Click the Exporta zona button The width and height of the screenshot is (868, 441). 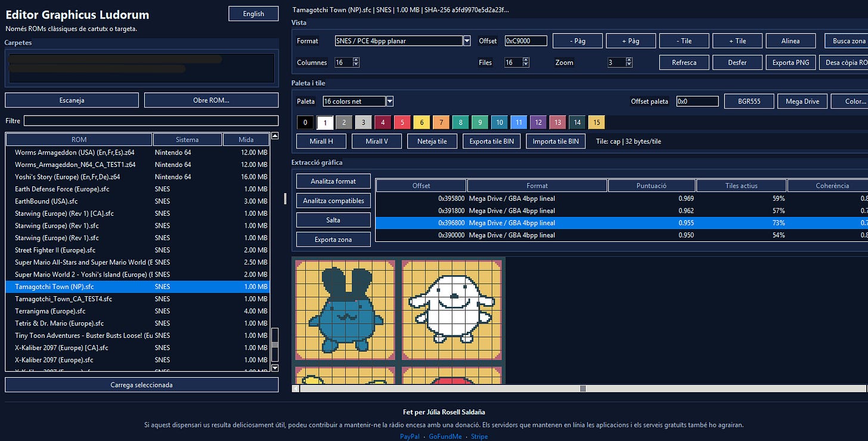[x=333, y=240]
